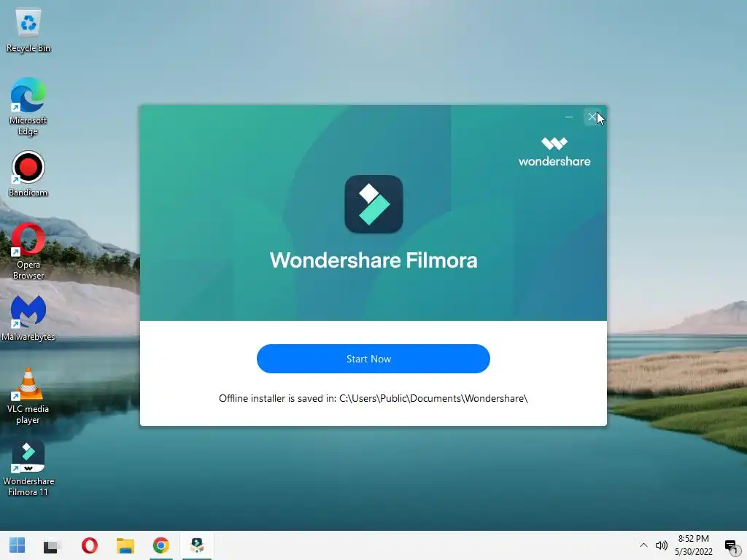This screenshot has width=747, height=560.
Task: Click the Filmora installer taskbar icon
Action: click(x=197, y=545)
